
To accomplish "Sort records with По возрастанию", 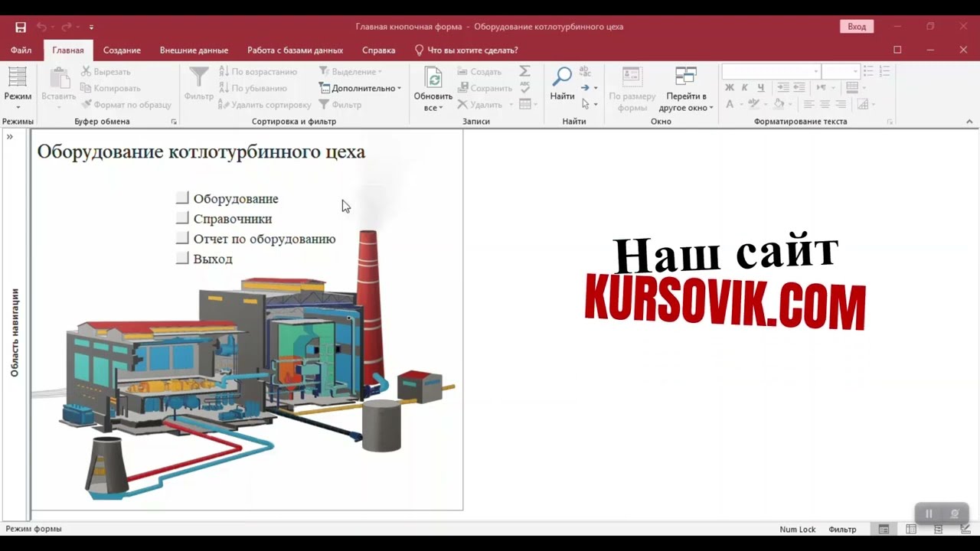I will 257,71.
